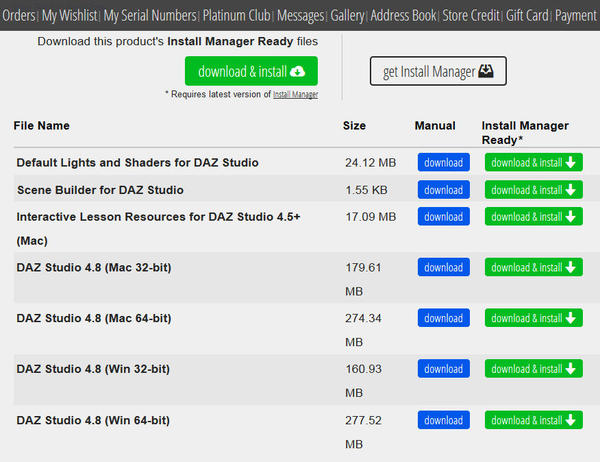
Task: Manually download Default Lights and Shaders
Action: click(443, 163)
